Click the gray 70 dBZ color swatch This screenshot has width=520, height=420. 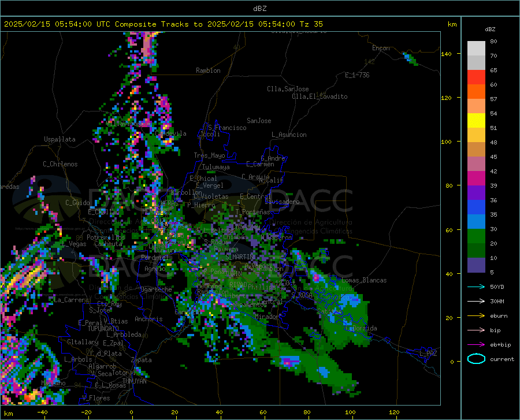(476, 62)
